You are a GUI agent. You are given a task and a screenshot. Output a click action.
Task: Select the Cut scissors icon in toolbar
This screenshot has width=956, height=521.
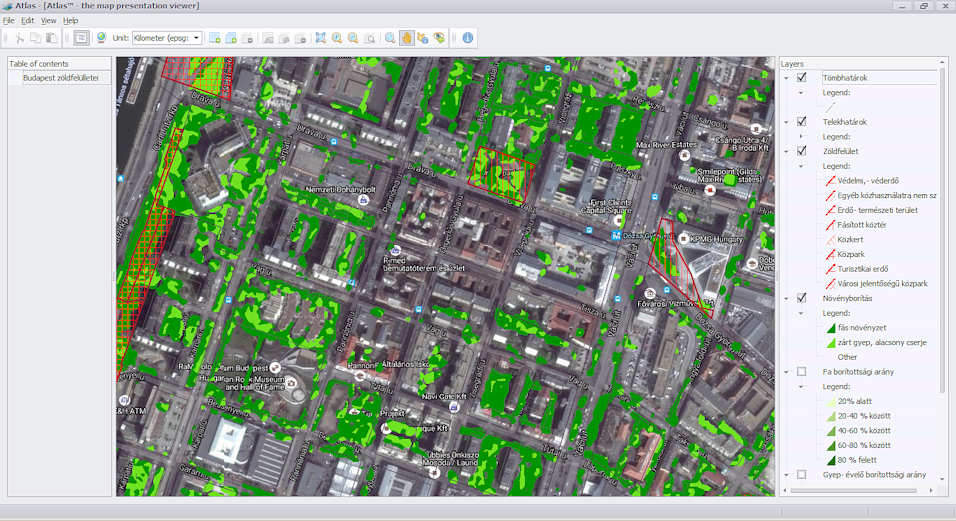click(20, 38)
